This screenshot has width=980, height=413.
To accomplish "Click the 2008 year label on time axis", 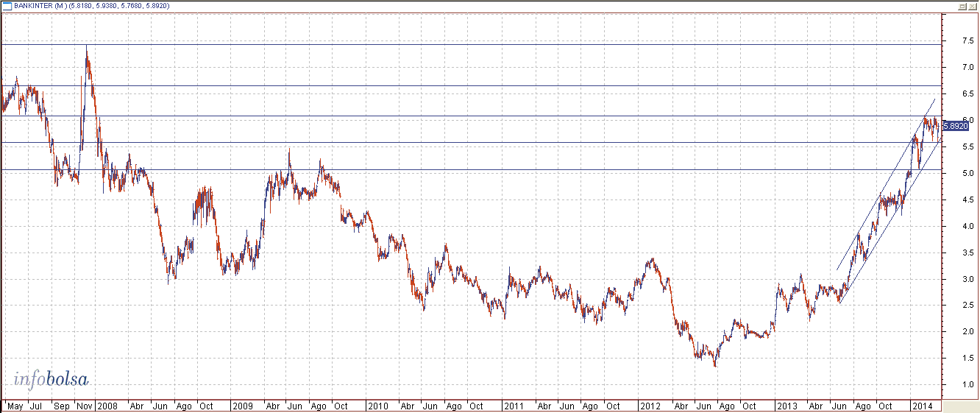I will click(107, 406).
